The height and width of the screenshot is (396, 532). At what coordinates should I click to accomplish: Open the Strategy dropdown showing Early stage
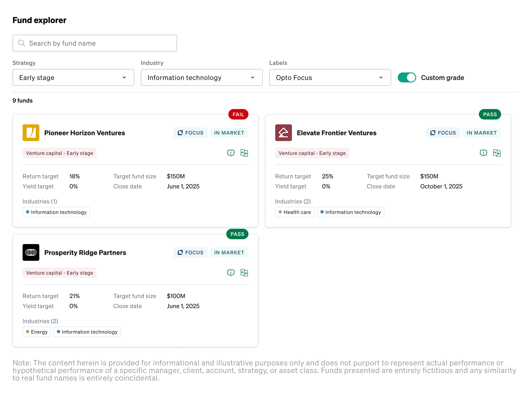(73, 78)
